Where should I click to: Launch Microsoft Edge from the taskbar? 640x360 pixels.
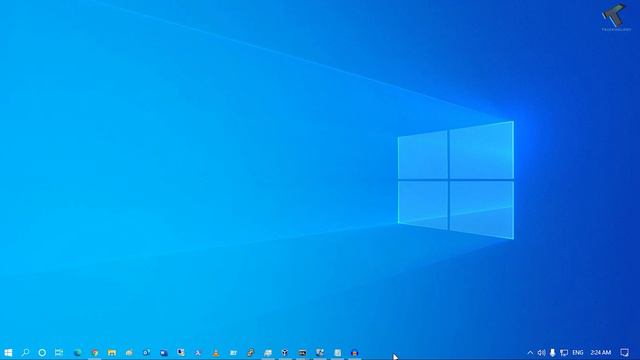pos(77,353)
